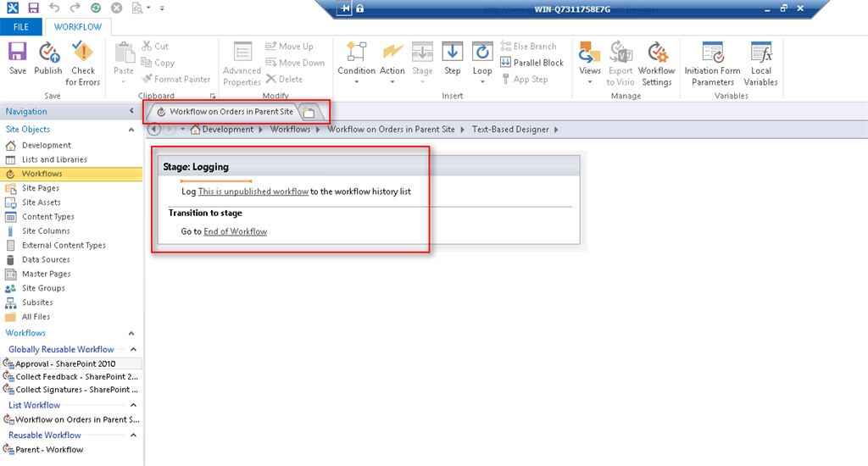Click the refresh icon in title bar
Image resolution: width=868 pixels, height=466 pixels.
coord(96,8)
